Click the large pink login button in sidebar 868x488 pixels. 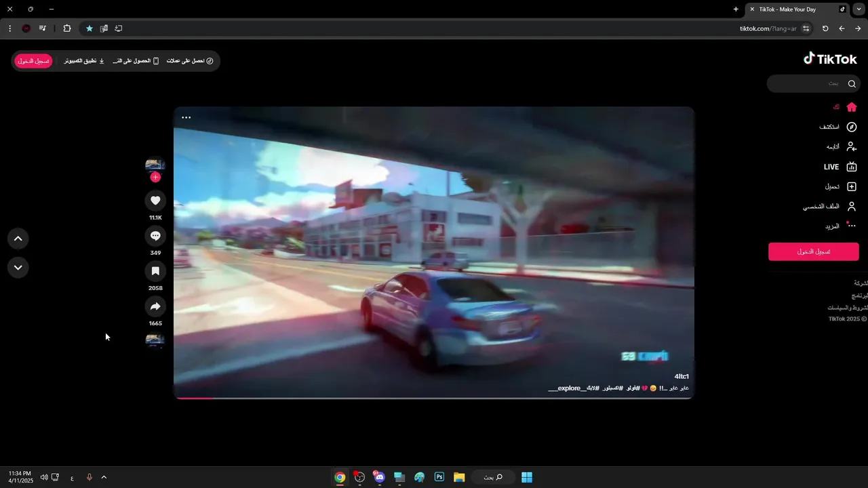814,251
